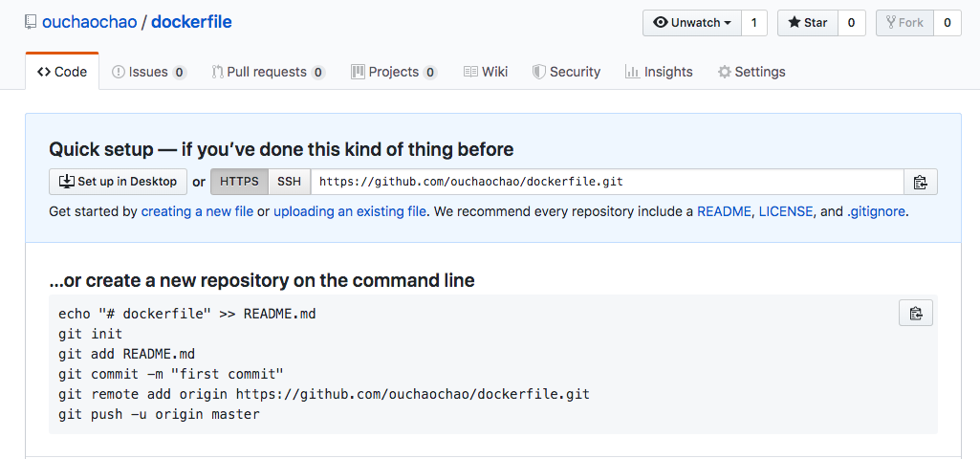Click the 'git push -u origin master' line
Screen dimensions: 980x459
pos(159,414)
